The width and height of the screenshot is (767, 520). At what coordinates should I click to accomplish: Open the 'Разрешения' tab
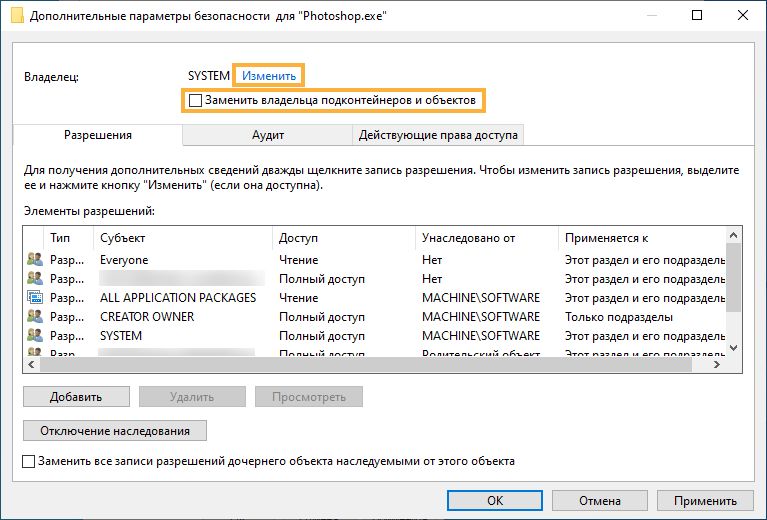(x=98, y=135)
